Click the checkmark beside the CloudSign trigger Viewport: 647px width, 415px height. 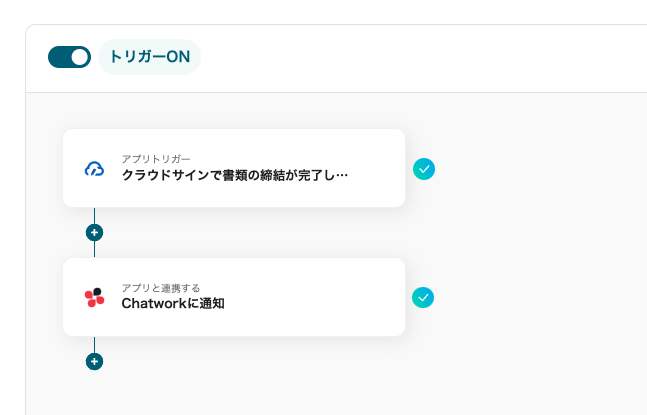(424, 169)
